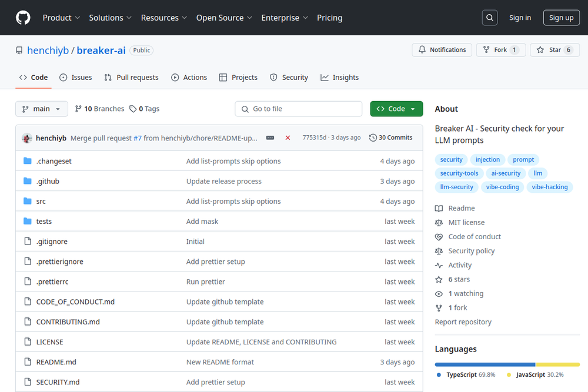Viewport: 588px width, 392px height.
Task: Expand the Product menu
Action: (x=61, y=18)
